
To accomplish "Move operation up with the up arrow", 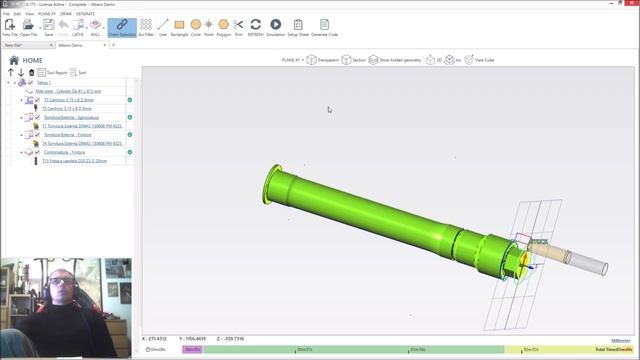I will pos(11,73).
